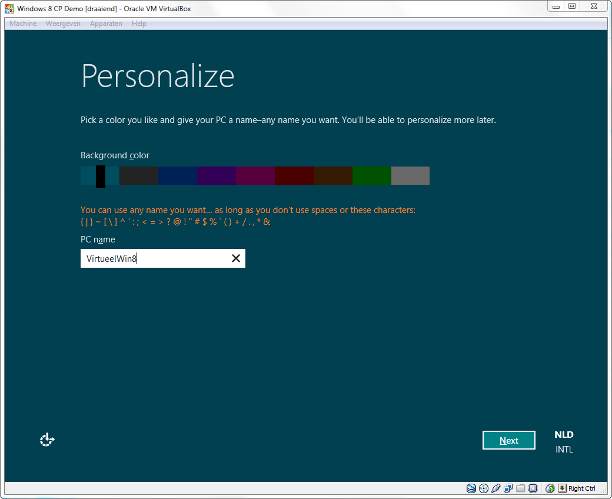
Task: Switch the NLD INTL keyboard language
Action: coord(564,442)
